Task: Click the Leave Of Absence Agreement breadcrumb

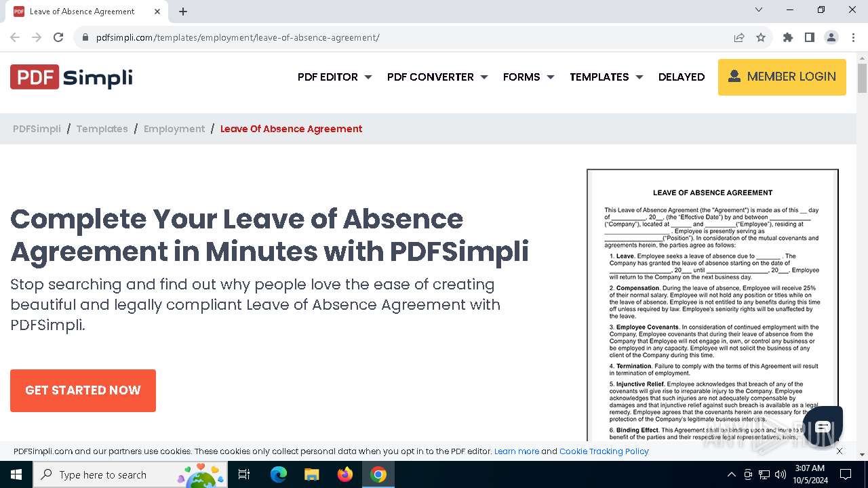Action: 292,129
